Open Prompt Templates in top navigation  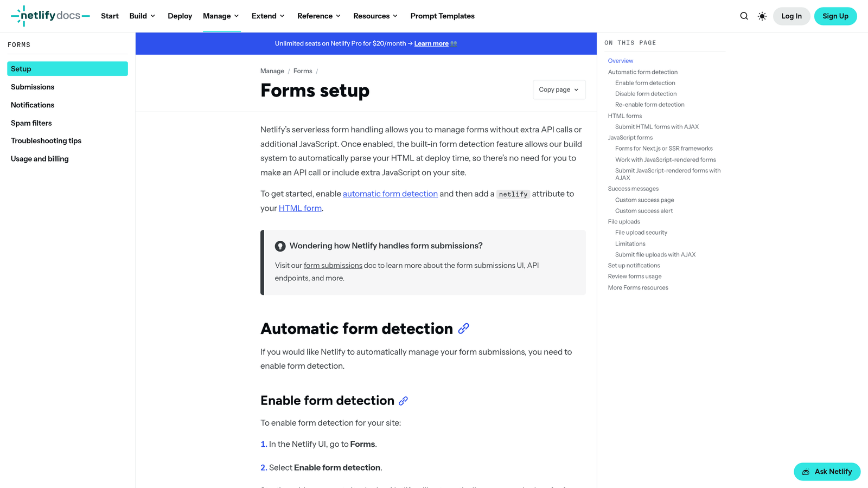tap(443, 16)
